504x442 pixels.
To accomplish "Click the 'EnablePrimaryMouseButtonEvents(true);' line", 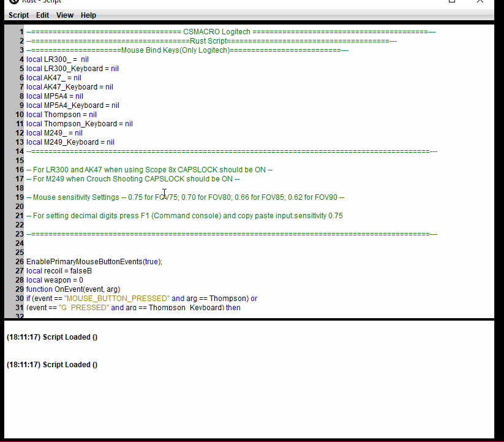I will click(x=94, y=262).
